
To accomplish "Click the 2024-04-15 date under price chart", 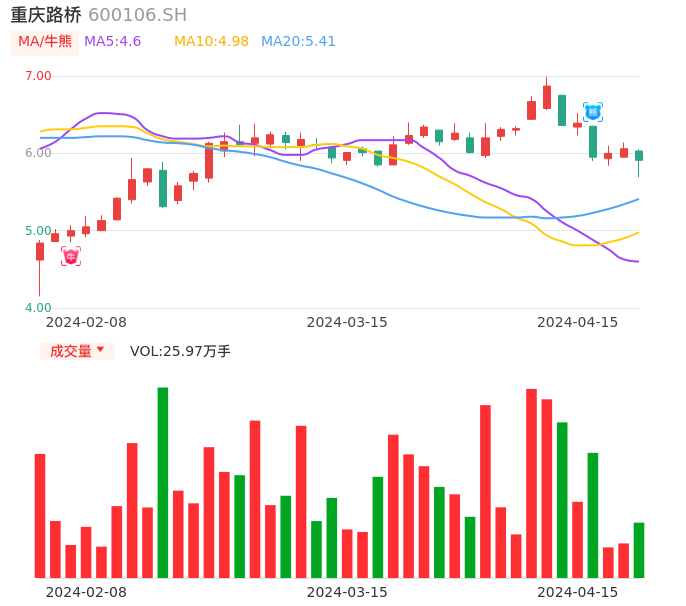I will coord(578,322).
